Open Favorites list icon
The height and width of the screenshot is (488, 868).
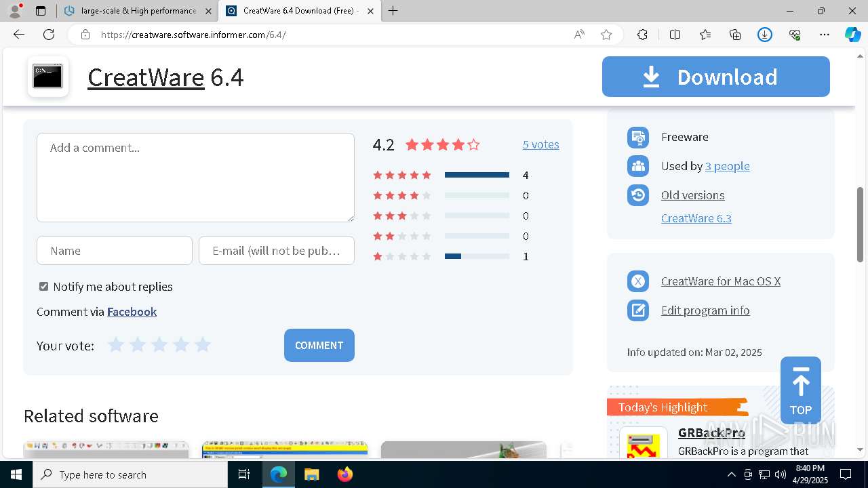click(x=705, y=35)
